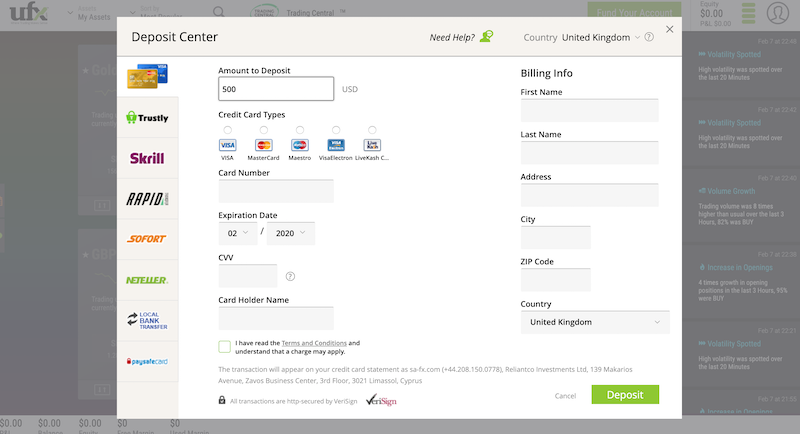Choose Skrill payment method
This screenshot has height=434, width=800.
click(147, 158)
